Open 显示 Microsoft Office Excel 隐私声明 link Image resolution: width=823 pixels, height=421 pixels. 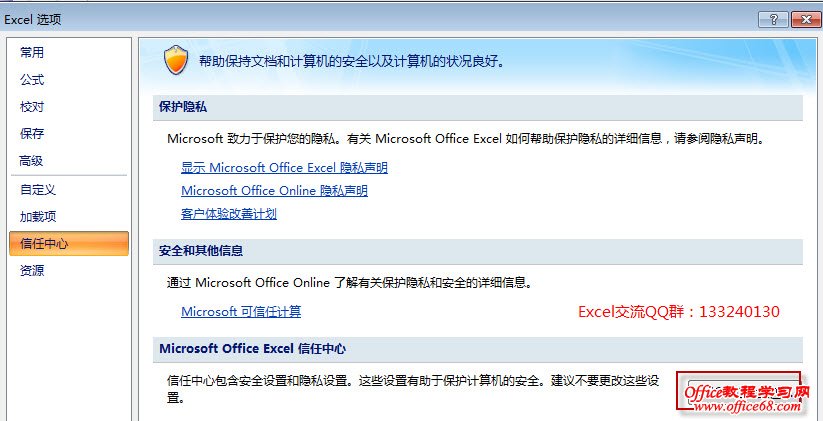[x=284, y=168]
